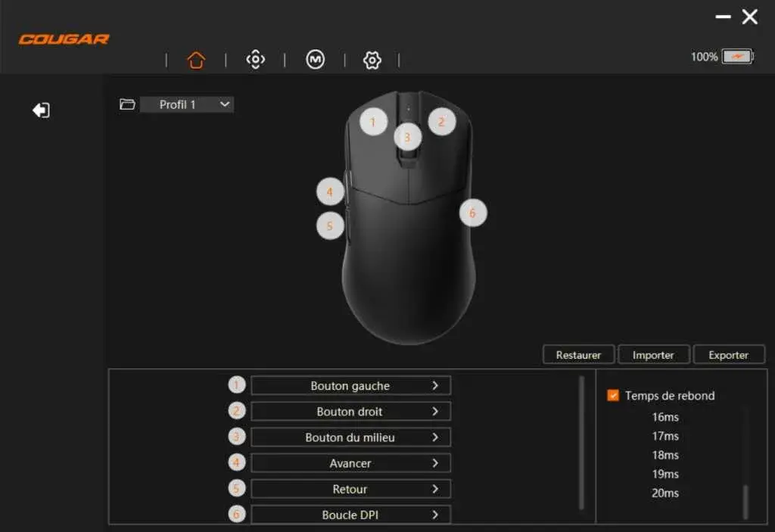Viewport: 775px width, 532px height.
Task: Open settings using the gear icon
Action: [371, 60]
